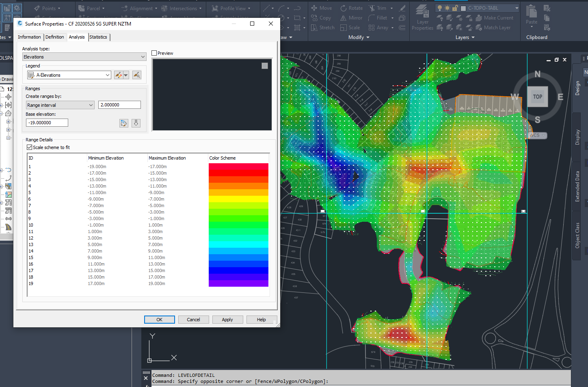This screenshot has height=387, width=588.
Task: Click the red color scheme swatch for range 1
Action: [x=238, y=166]
